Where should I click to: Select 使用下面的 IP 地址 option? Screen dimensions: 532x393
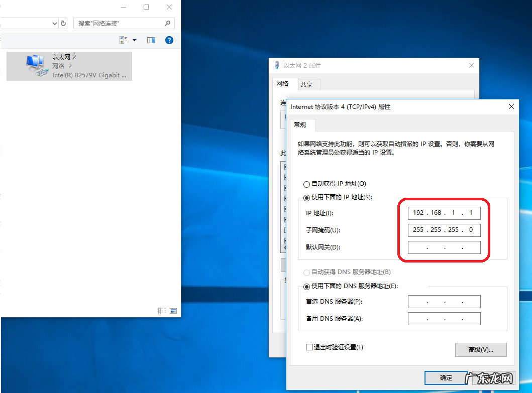tap(306, 197)
